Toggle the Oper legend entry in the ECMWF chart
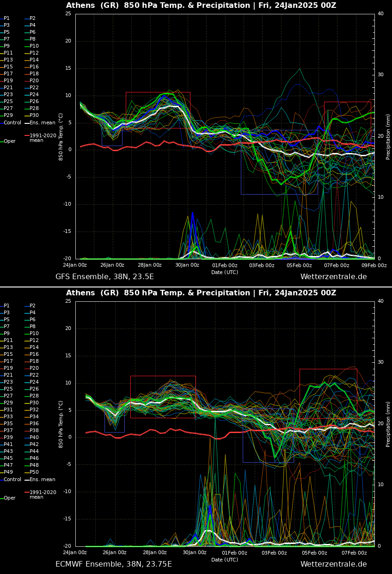 [10, 498]
